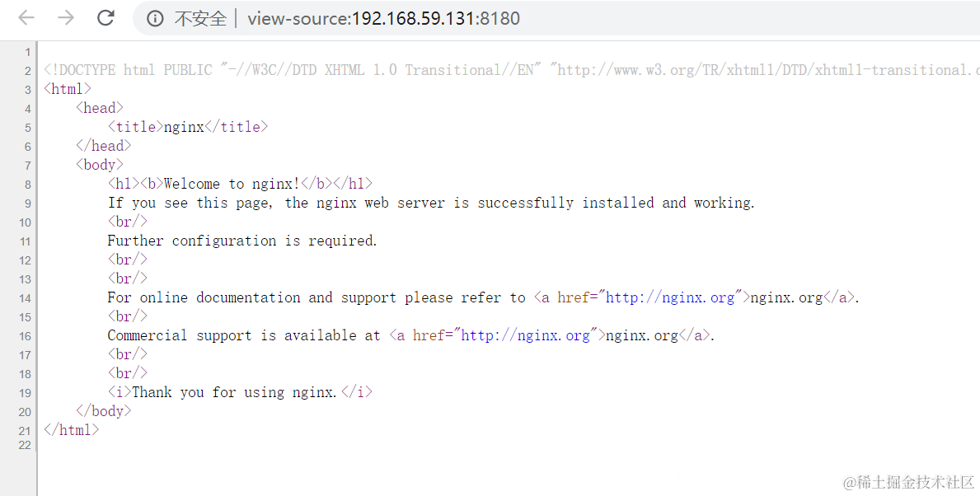Viewport: 980px width, 496px height.
Task: Click the browser forward arrow
Action: [66, 17]
